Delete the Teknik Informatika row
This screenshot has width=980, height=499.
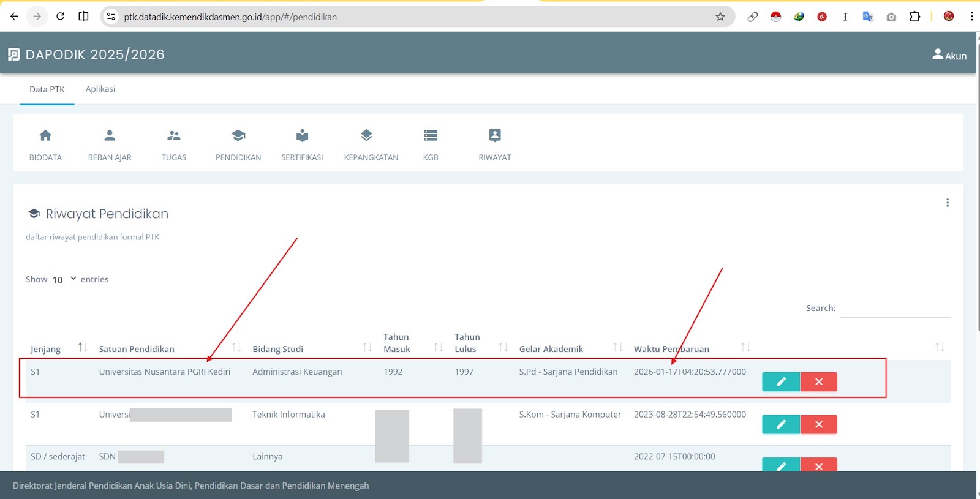click(819, 424)
